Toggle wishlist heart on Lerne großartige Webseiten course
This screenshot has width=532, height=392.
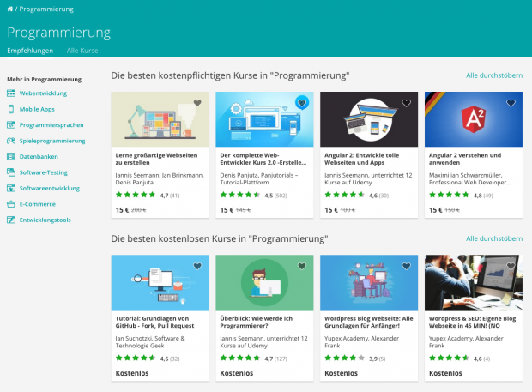click(197, 103)
